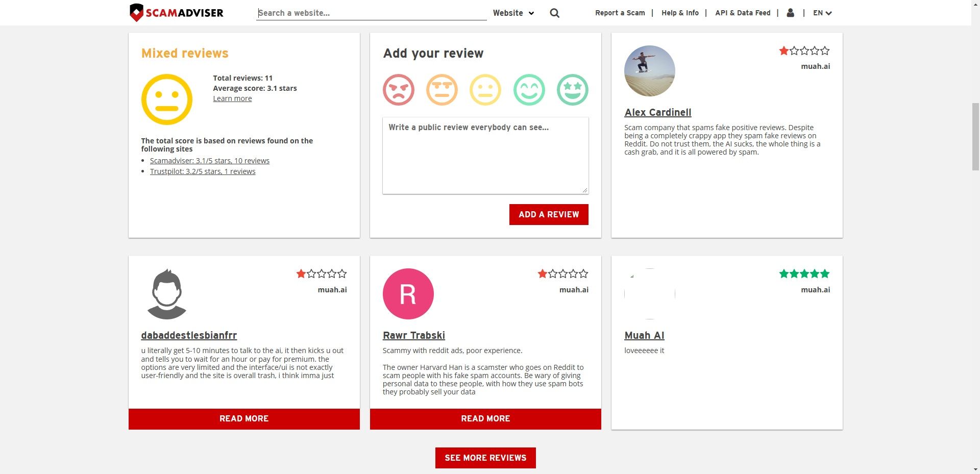Open the Website search type dropdown
The width and height of the screenshot is (980, 474).
[x=513, y=13]
